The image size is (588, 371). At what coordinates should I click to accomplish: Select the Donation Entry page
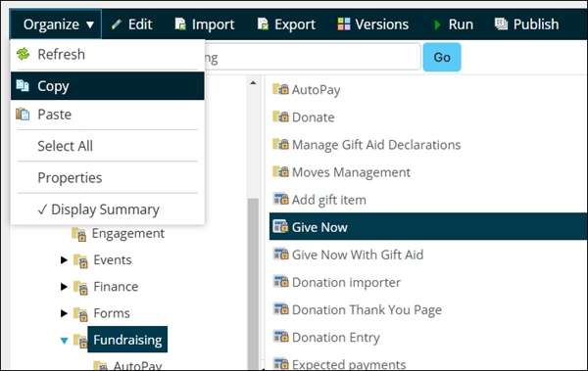(x=335, y=338)
